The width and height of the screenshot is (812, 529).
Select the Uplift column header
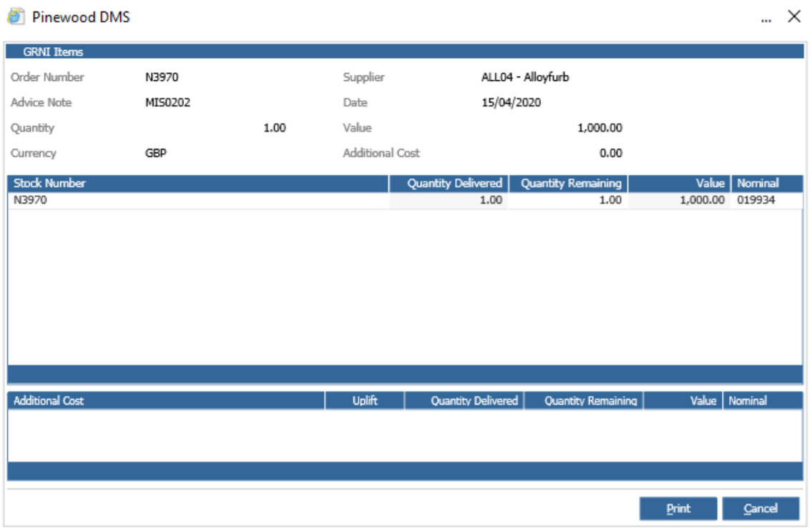point(365,400)
